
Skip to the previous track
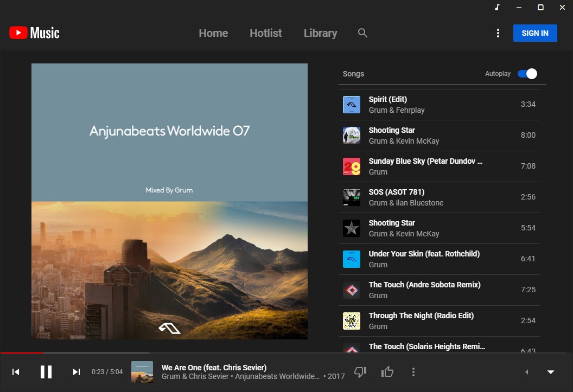click(16, 372)
